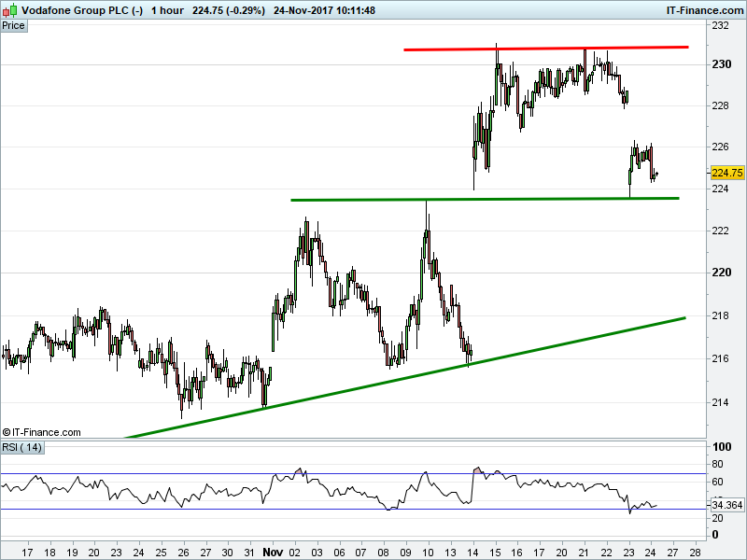Click the 230 price level on the scale
The image size is (747, 560).
721,64
